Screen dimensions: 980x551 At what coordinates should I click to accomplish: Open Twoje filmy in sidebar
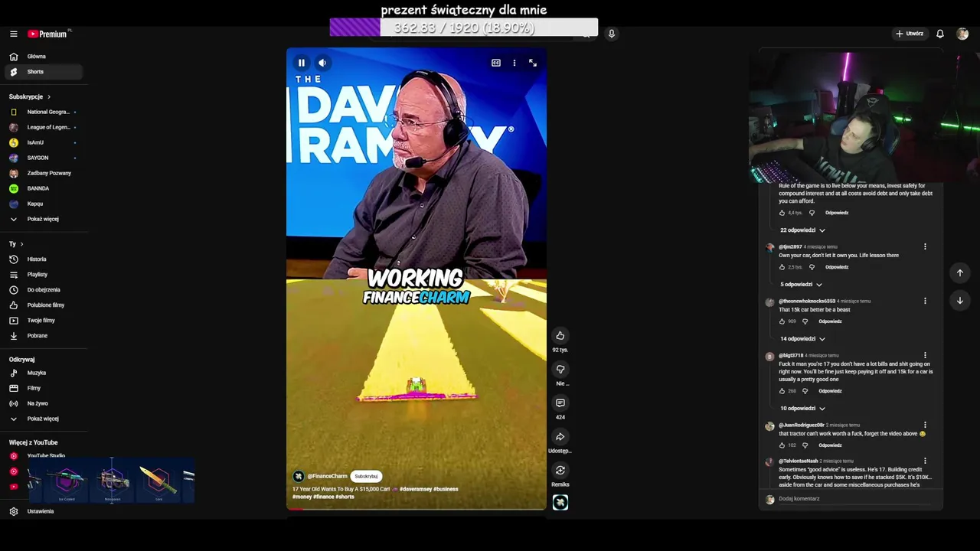(44, 321)
